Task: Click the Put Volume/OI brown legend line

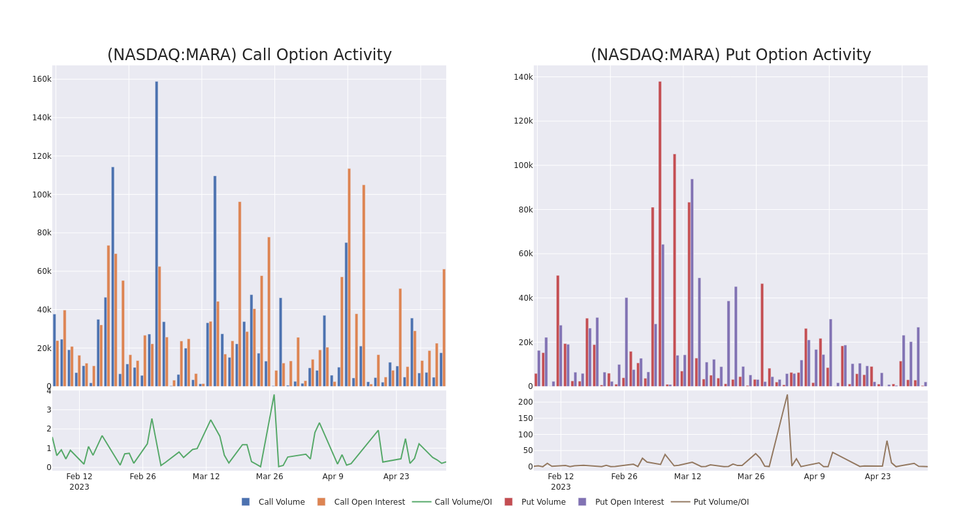Action: pos(680,502)
